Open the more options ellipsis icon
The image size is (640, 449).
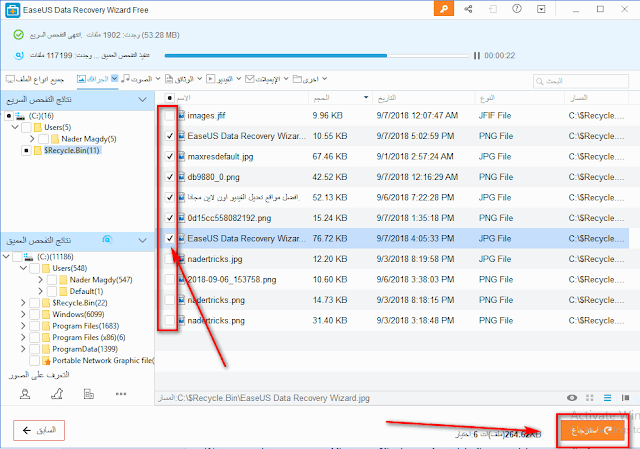(121, 394)
